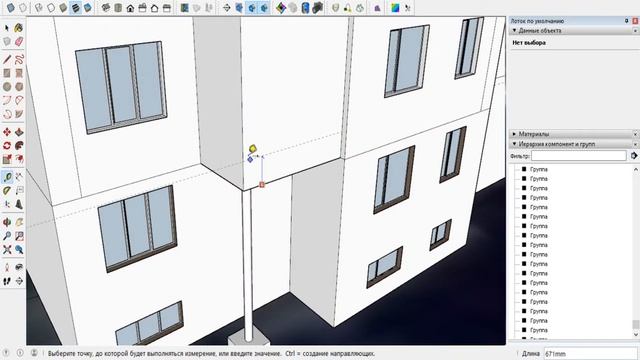Choose the Offset tool
This screenshot has height=360, width=640.
coord(19,159)
